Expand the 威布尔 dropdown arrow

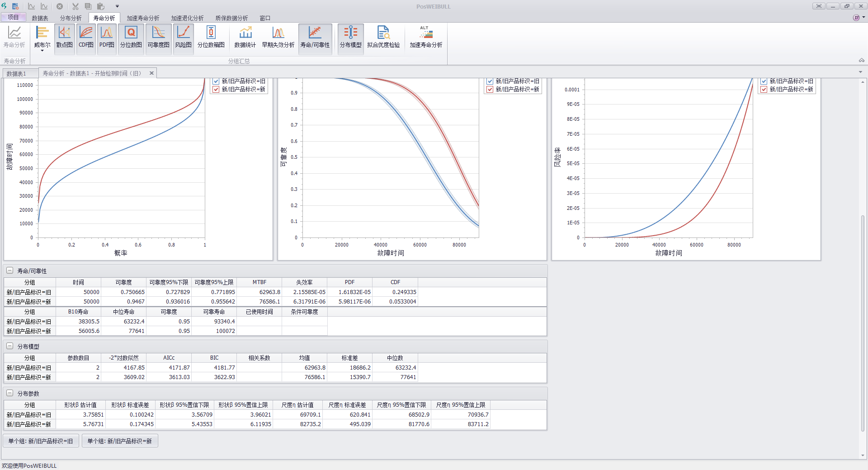coord(42,51)
